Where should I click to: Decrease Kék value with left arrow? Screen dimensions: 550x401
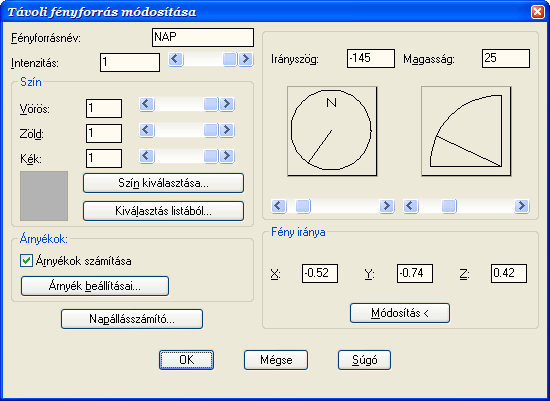coord(147,156)
